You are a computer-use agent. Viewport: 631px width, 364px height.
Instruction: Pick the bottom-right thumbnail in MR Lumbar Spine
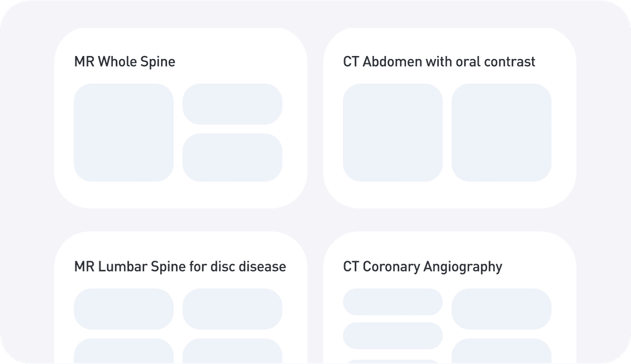click(x=233, y=351)
